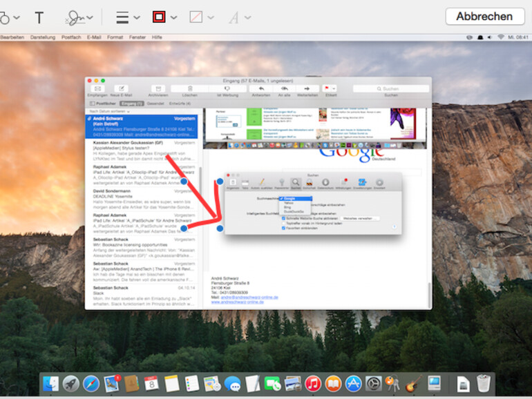This screenshot has height=399, width=532.
Task: Open the Postfach menu
Action: coord(71,37)
